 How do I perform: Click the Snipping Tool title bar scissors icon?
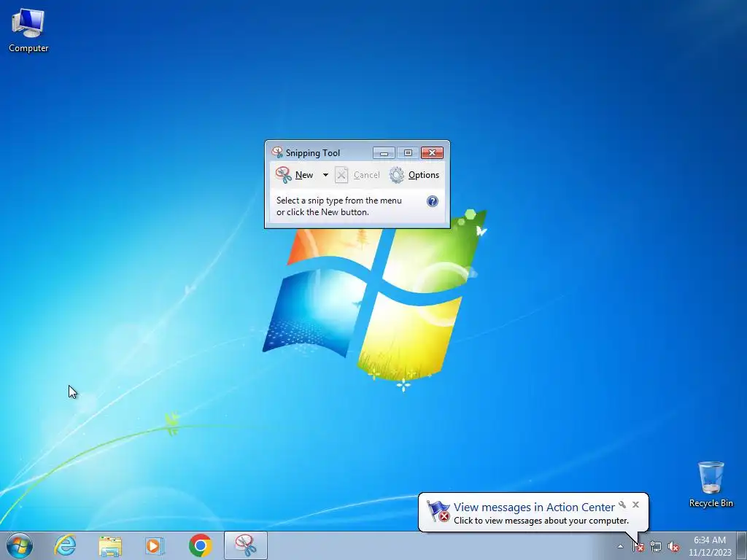click(x=276, y=152)
